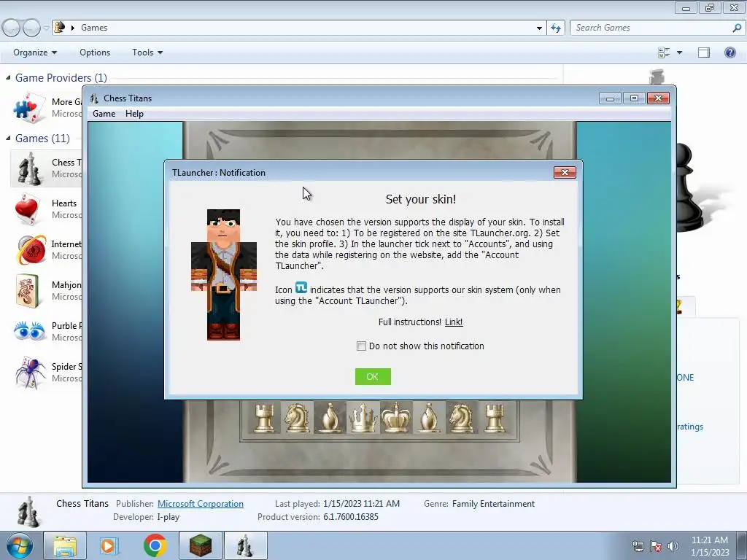
Task: Select the right white knight chess piece
Action: (x=461, y=418)
